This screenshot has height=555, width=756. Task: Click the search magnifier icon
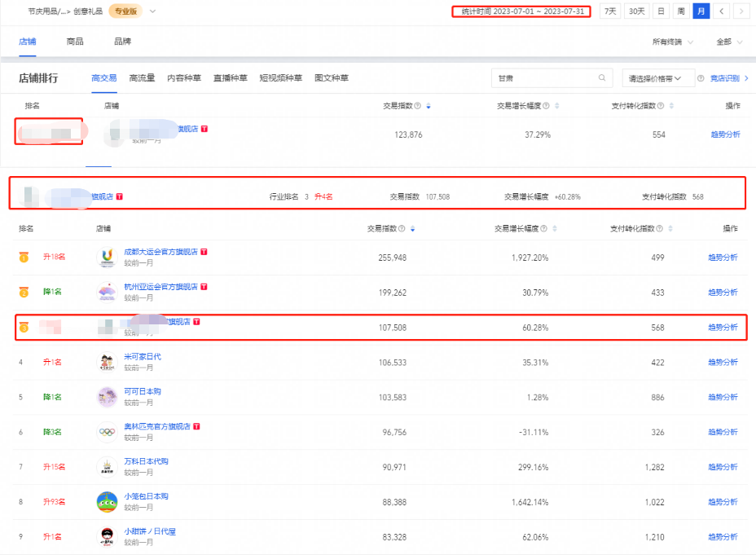(x=602, y=78)
